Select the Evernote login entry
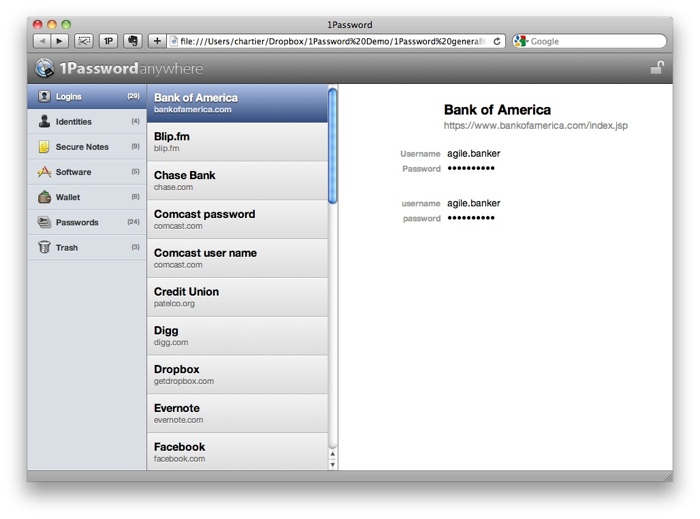 click(x=238, y=414)
